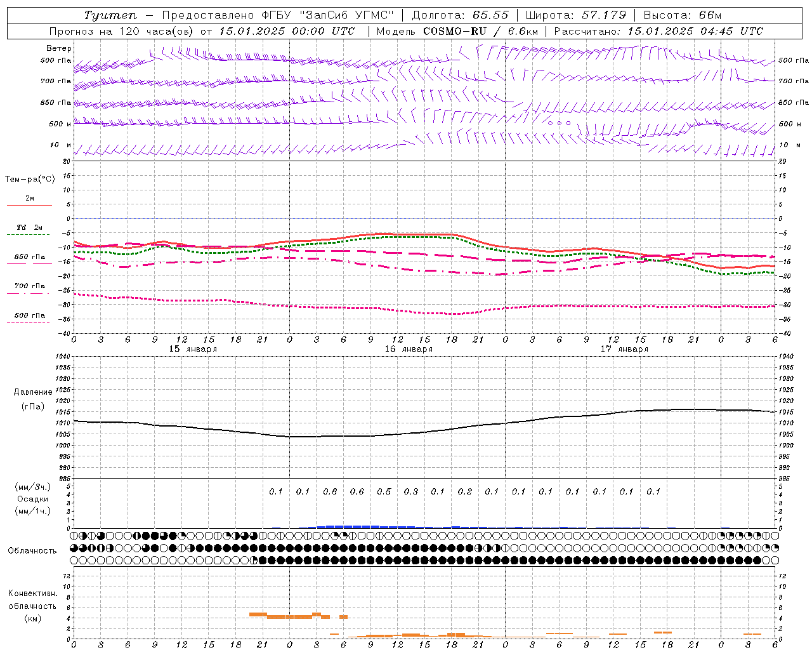Click the dashed line sample under Td 2м legend
The height and width of the screenshot is (650, 812).
tap(28, 234)
